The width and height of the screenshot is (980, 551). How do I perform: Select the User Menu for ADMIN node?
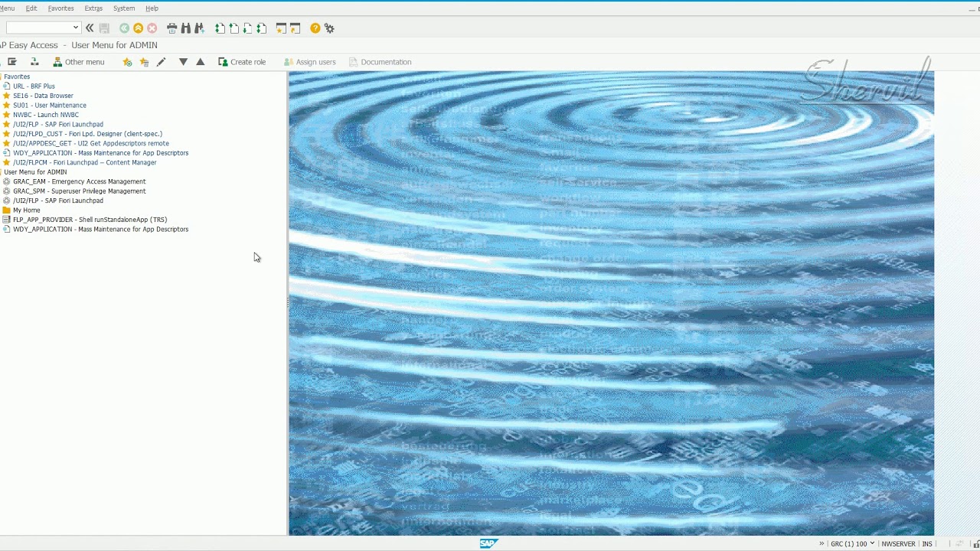(35, 172)
